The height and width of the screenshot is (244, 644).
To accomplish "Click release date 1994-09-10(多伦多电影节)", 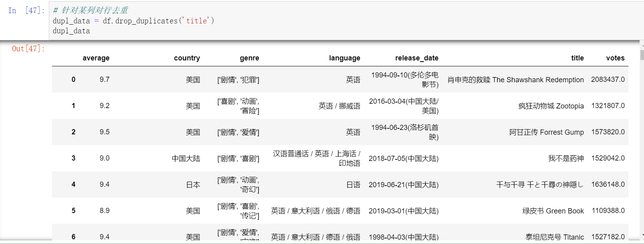I will click(405, 80).
